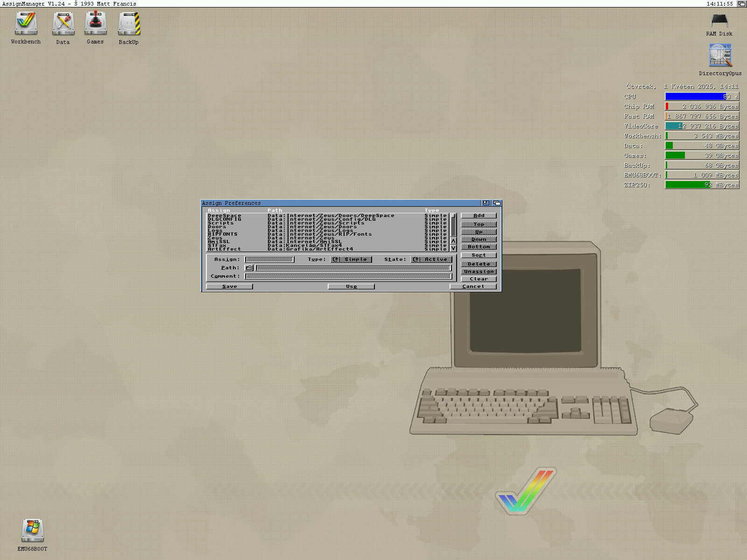Open the RAM Disk icon

point(719,21)
